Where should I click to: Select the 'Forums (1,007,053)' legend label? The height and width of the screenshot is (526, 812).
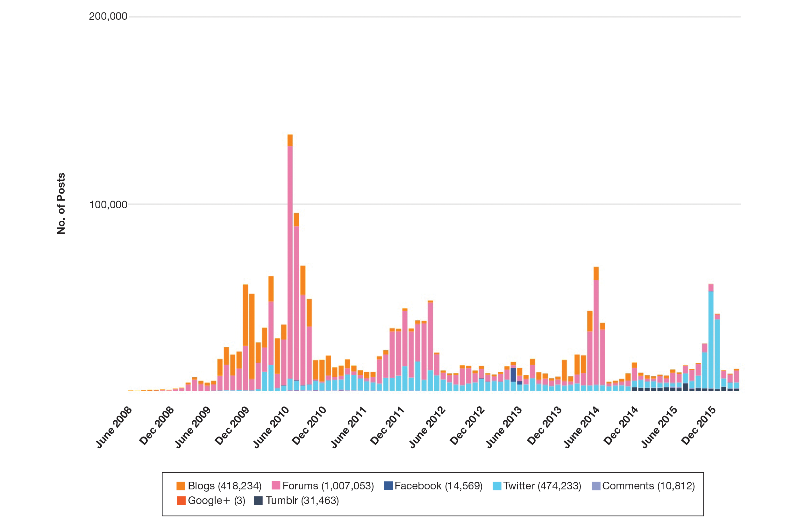tap(328, 486)
